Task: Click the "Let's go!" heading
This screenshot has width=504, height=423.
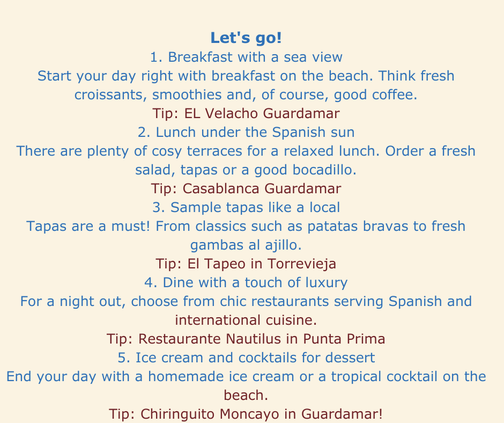Action: [x=246, y=38]
